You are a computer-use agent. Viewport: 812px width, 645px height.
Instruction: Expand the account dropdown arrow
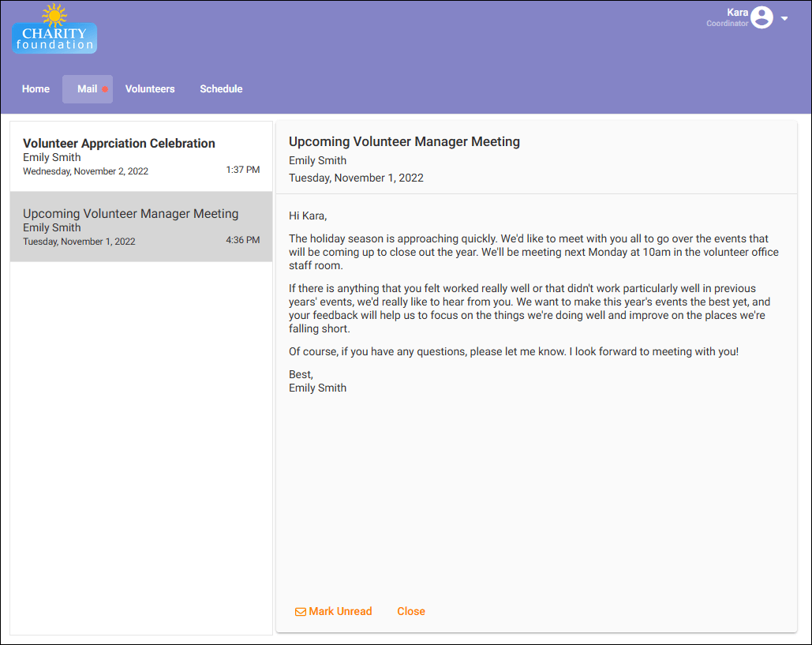pos(784,18)
